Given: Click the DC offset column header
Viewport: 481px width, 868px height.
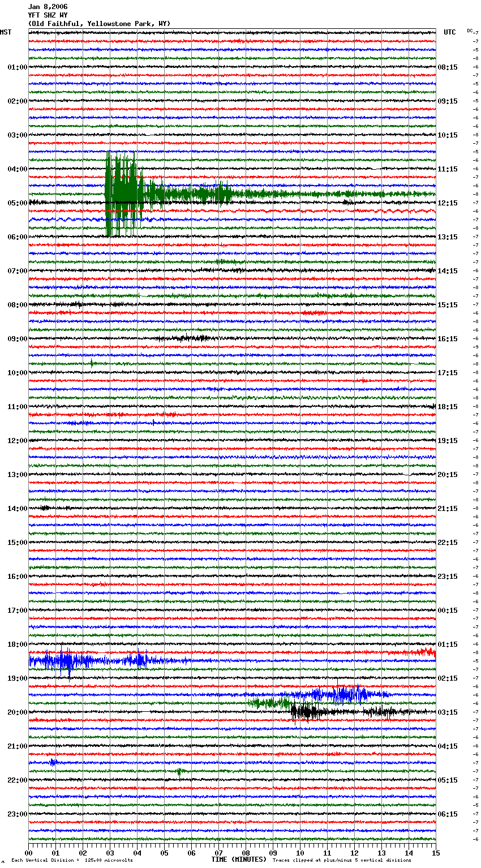Looking at the screenshot, I should tap(470, 31).
